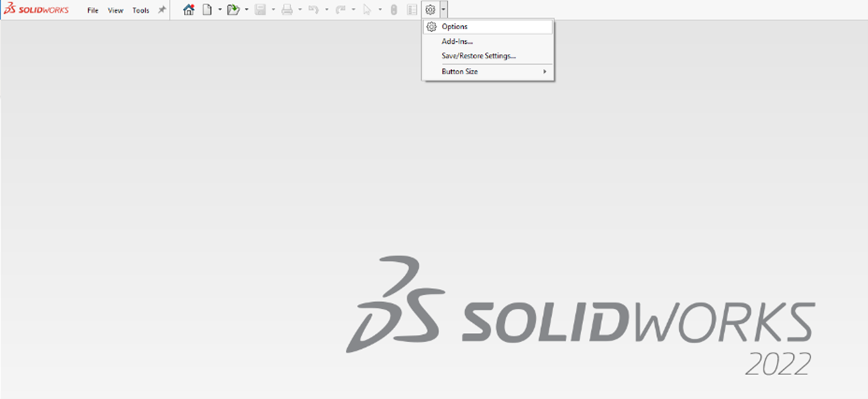Open the File menu
The width and height of the screenshot is (868, 399).
[93, 11]
